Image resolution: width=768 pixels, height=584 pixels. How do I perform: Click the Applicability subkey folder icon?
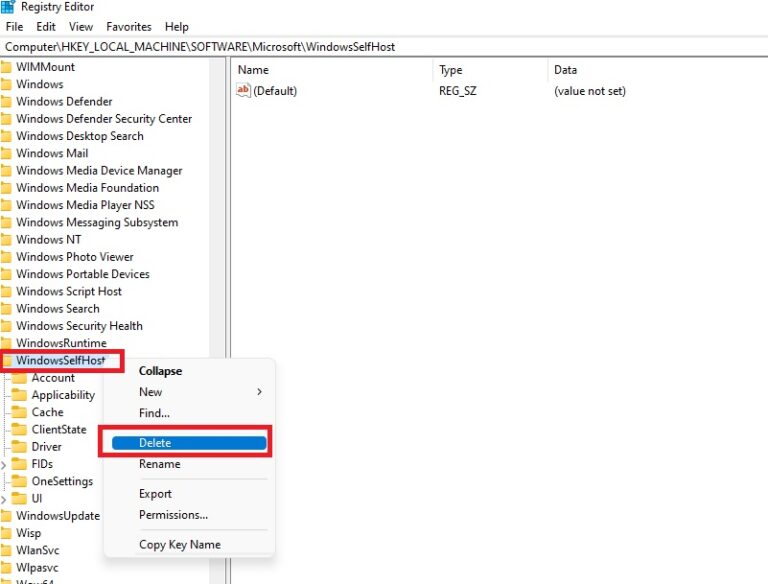tap(19, 395)
